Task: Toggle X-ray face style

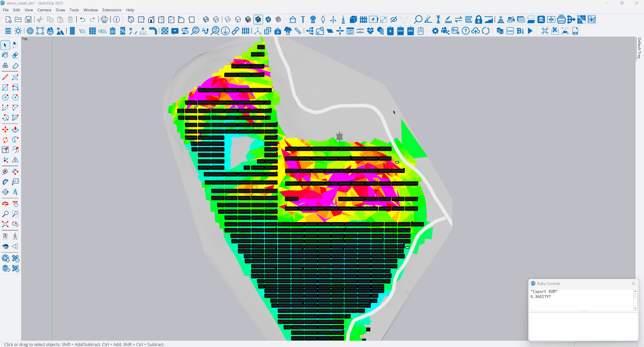Action: click(206, 19)
